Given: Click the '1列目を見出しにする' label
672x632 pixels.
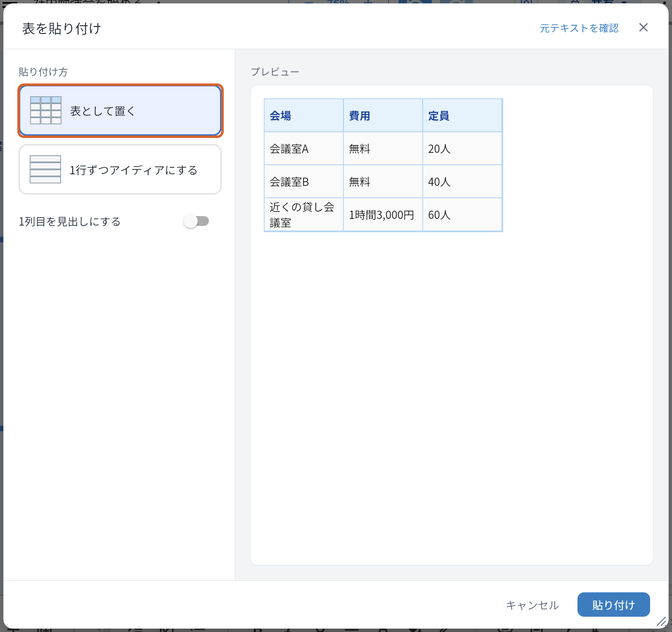Looking at the screenshot, I should (69, 222).
